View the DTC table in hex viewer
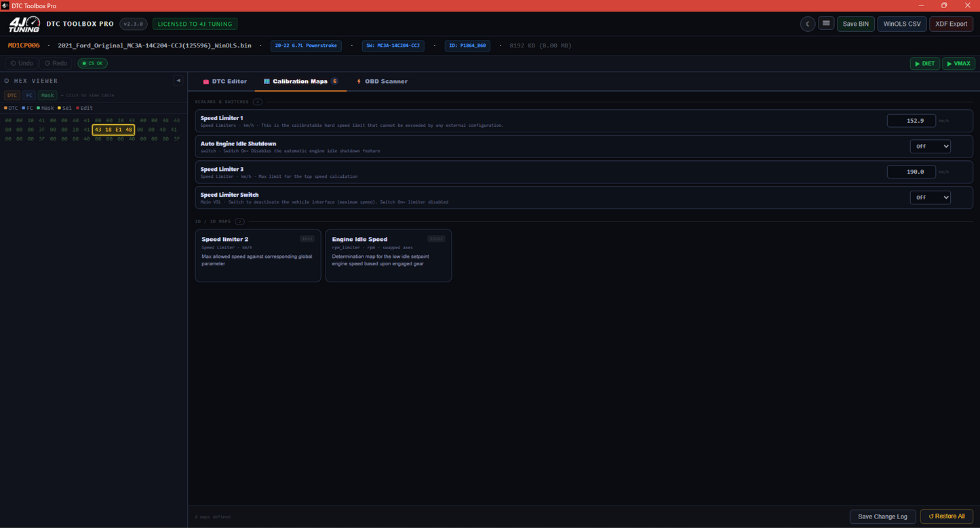The image size is (980, 528). coord(12,96)
